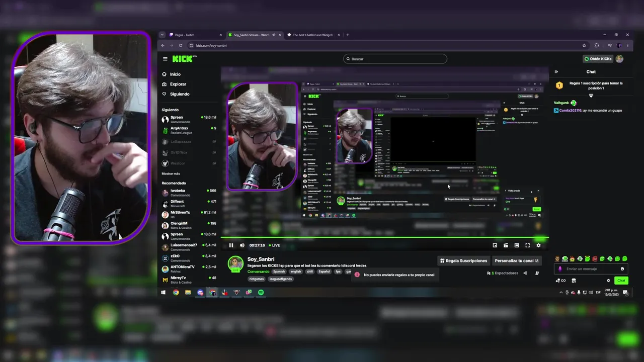Mute the stream volume
Image resolution: width=644 pixels, height=362 pixels.
point(242,245)
